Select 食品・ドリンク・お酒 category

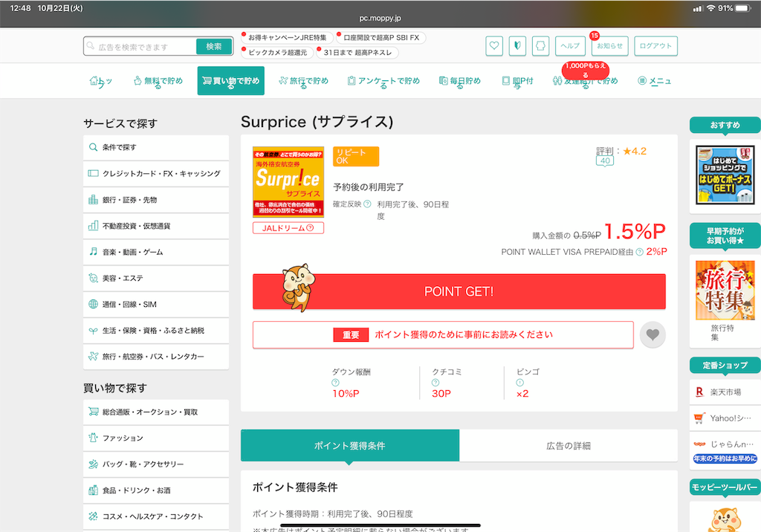click(x=156, y=490)
